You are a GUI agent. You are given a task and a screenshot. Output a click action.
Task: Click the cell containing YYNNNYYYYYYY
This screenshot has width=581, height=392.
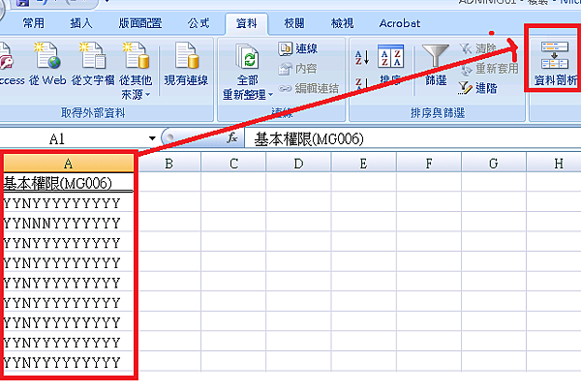click(x=68, y=223)
